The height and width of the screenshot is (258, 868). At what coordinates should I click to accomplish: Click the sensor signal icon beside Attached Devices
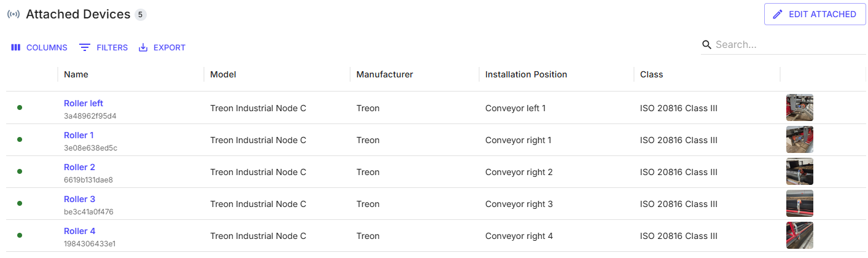click(14, 14)
